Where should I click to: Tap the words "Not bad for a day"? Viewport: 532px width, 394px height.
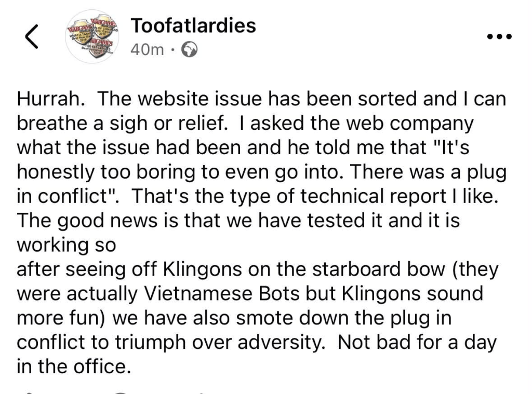pos(419,343)
